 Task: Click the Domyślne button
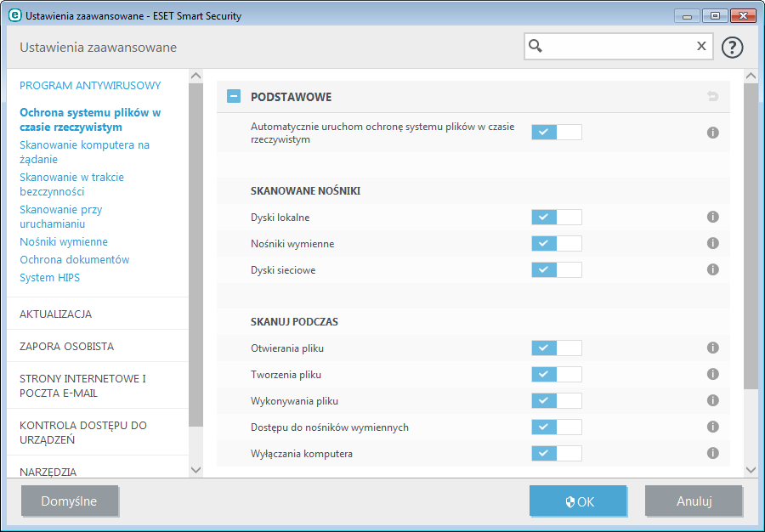point(70,501)
